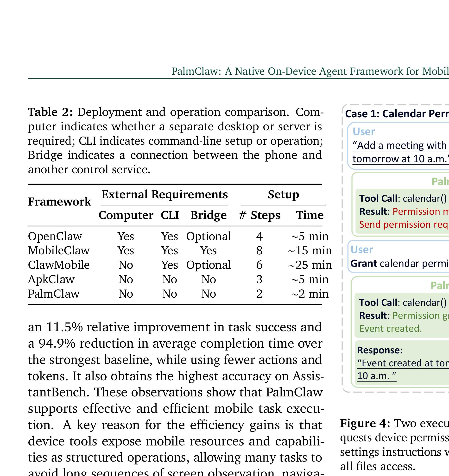Click the first User message bubble
Screen dimensions: 449x476
click(398, 146)
